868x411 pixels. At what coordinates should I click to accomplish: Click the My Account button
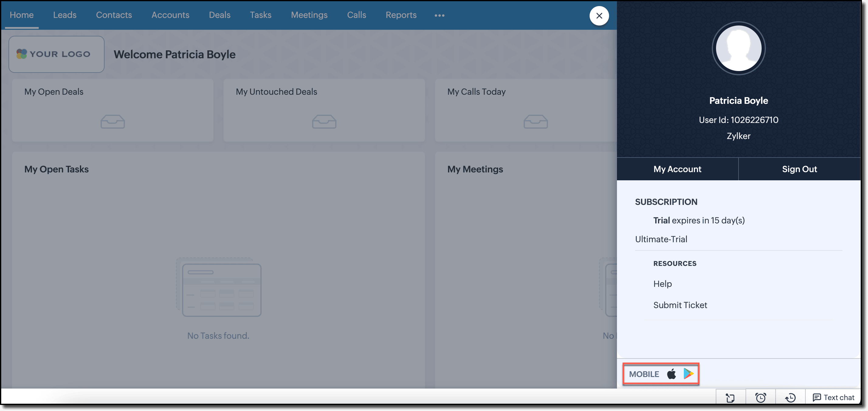677,169
